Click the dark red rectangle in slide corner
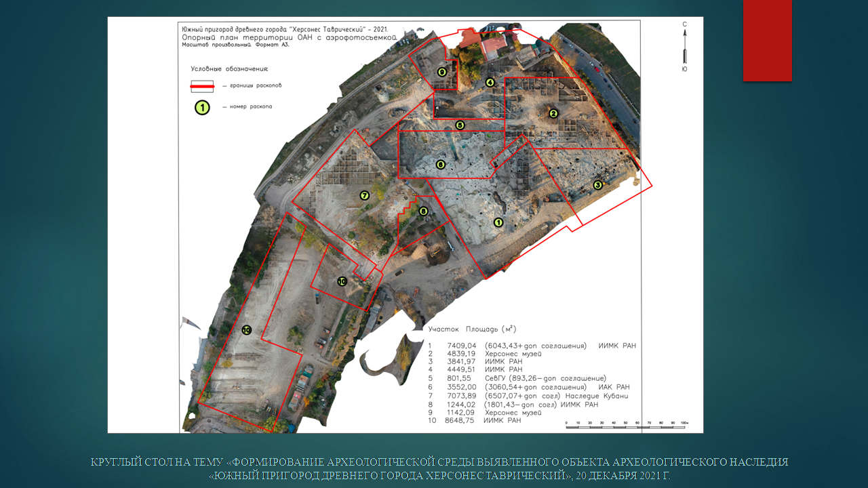Image resolution: width=868 pixels, height=488 pixels. tap(767, 40)
